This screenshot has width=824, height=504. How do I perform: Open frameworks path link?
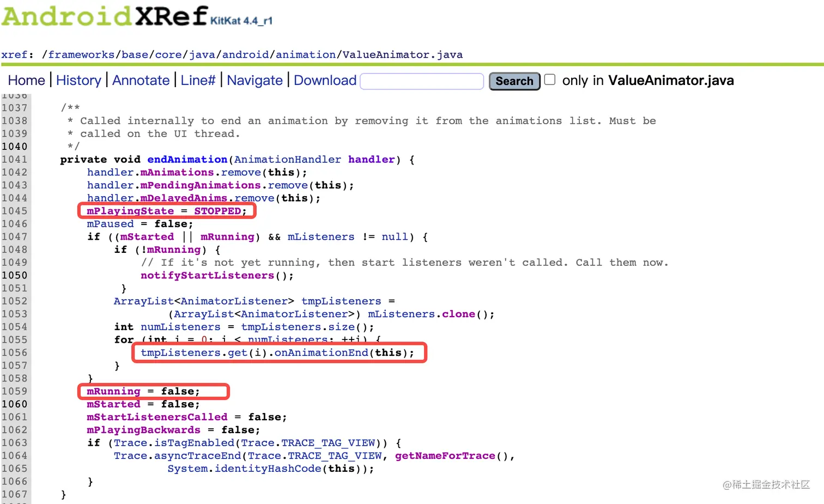pyautogui.click(x=81, y=54)
